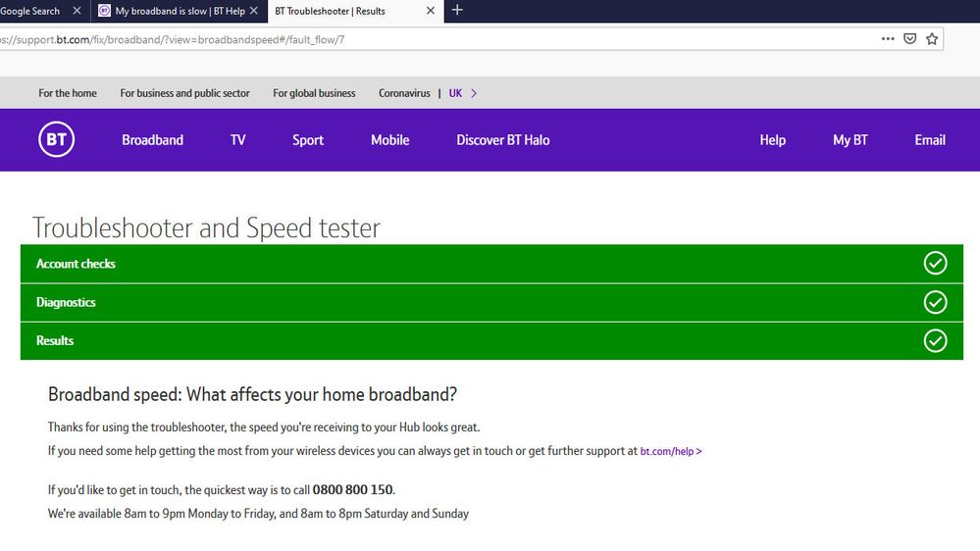Open the Coronavirus link in top bar
980x551 pixels.
(404, 93)
